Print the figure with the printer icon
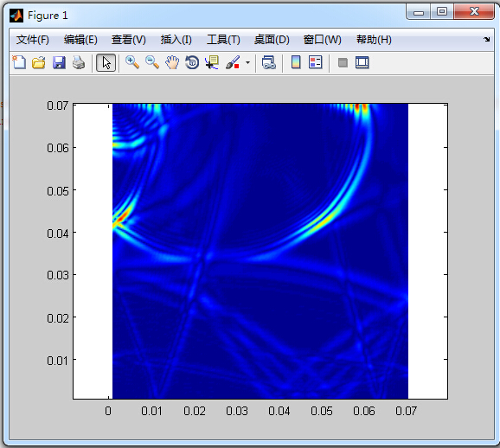The image size is (500, 448). (x=79, y=62)
